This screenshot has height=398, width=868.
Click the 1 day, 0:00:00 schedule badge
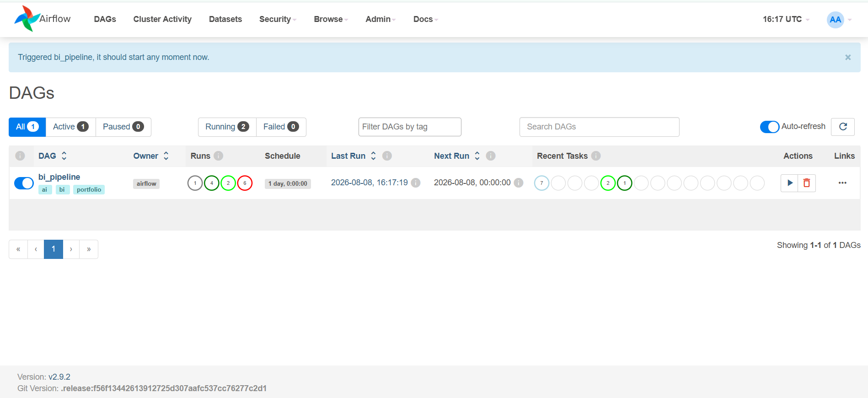pos(288,183)
